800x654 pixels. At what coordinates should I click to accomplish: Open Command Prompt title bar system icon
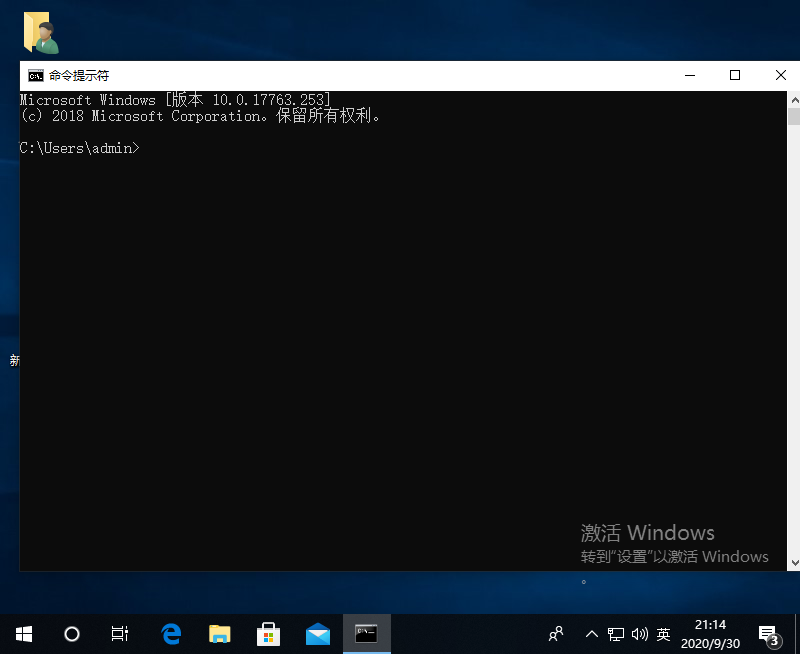pos(36,76)
